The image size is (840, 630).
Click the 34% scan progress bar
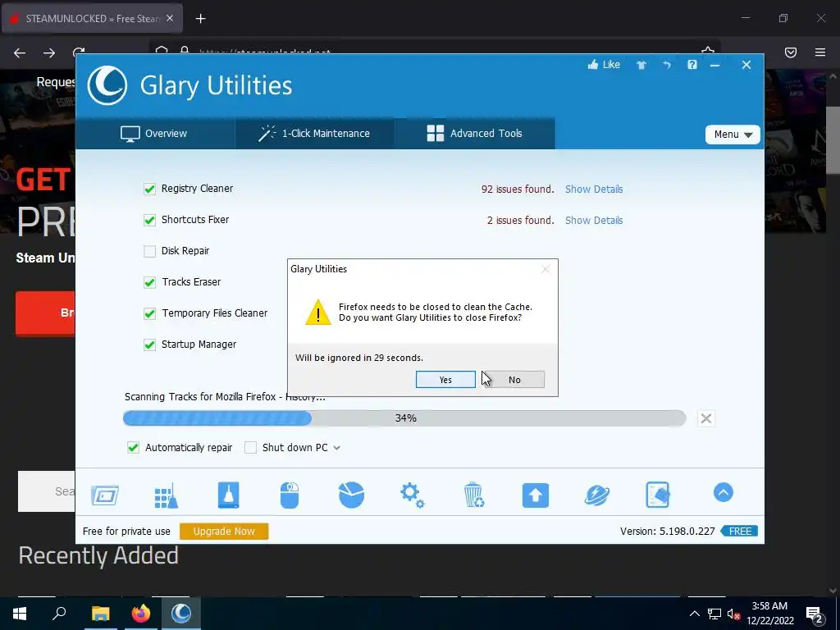click(x=404, y=418)
